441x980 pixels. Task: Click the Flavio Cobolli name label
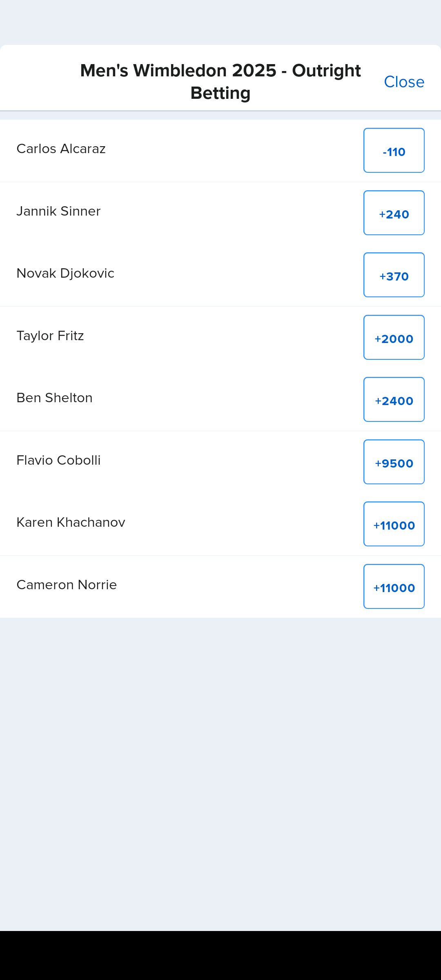click(x=58, y=461)
